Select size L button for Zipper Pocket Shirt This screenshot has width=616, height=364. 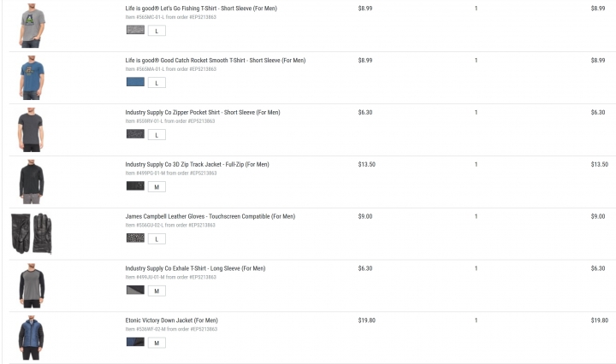(x=157, y=135)
